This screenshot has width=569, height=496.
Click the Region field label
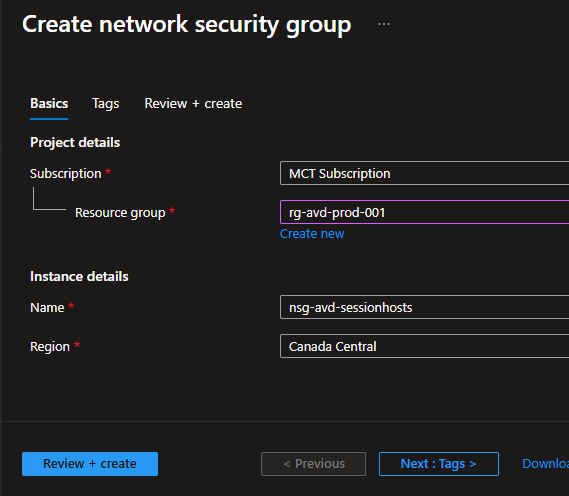[x=50, y=347]
